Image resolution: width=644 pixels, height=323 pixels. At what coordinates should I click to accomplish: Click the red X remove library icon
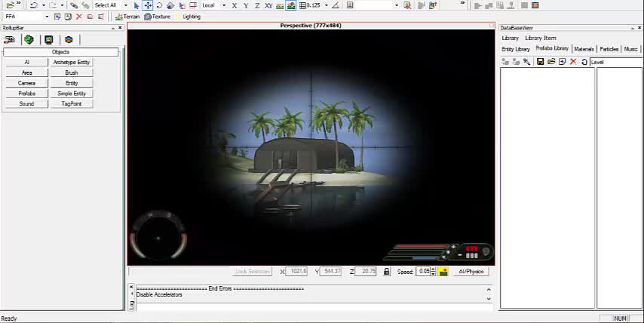pos(573,62)
